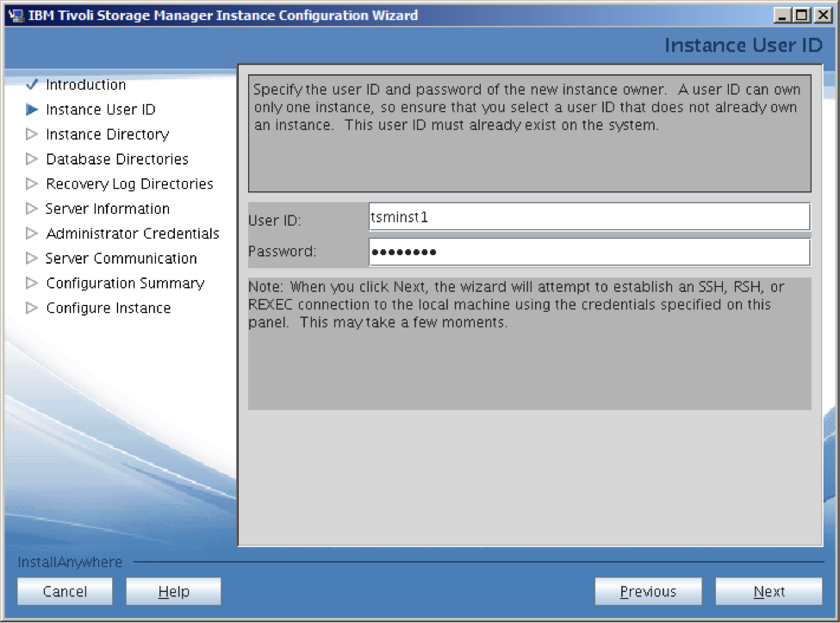Viewport: 840px width, 623px height.
Task: Select the Server Communication step label
Action: pyautogui.click(x=121, y=259)
